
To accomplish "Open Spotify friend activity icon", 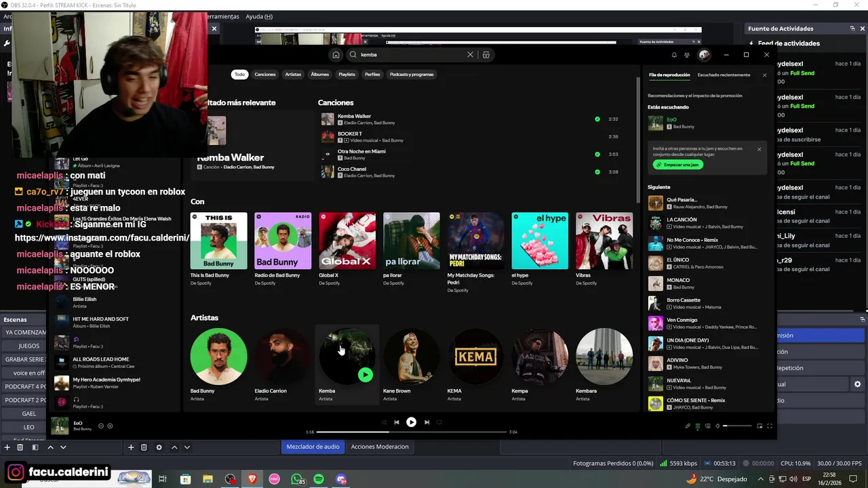I will [687, 55].
